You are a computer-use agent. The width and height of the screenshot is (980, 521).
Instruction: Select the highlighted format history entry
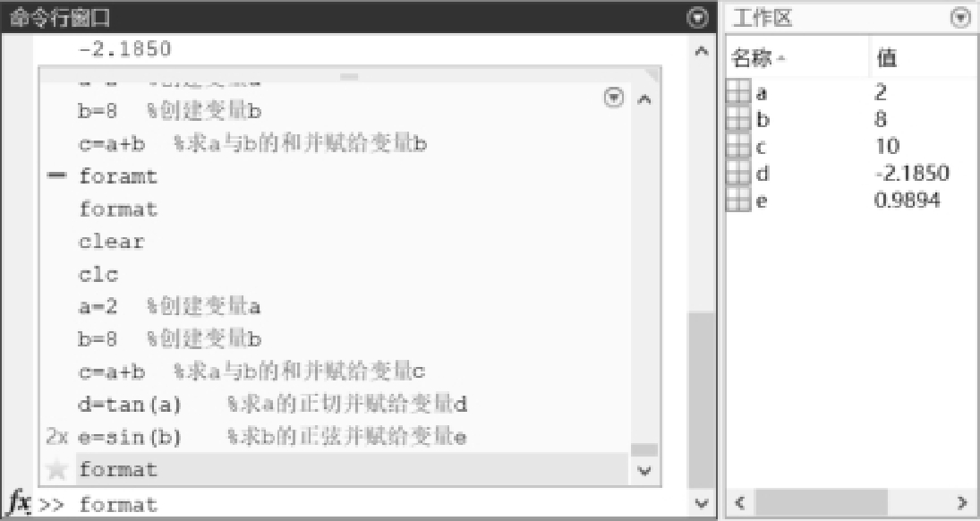coord(352,469)
